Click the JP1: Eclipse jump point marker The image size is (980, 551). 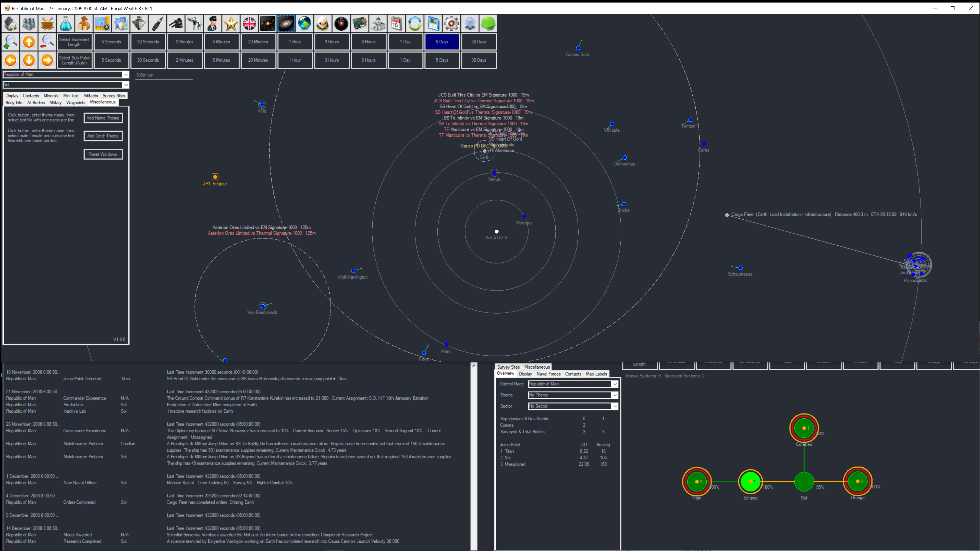pyautogui.click(x=215, y=177)
